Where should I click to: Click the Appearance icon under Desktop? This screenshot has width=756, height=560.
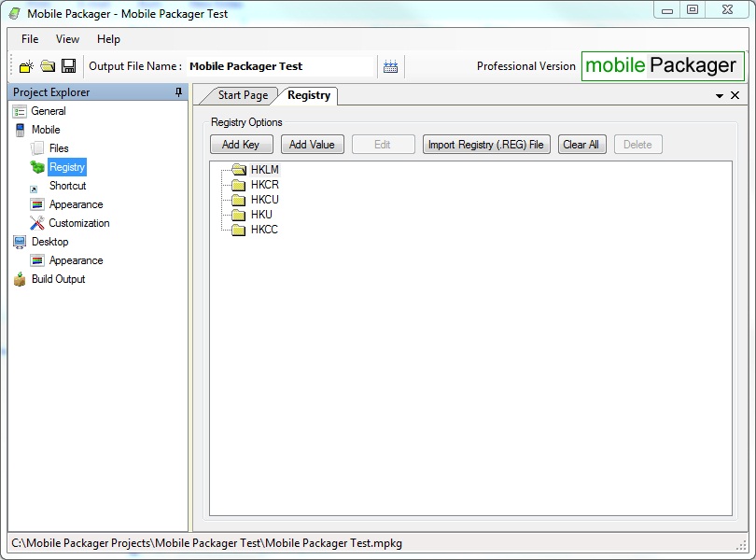(37, 260)
